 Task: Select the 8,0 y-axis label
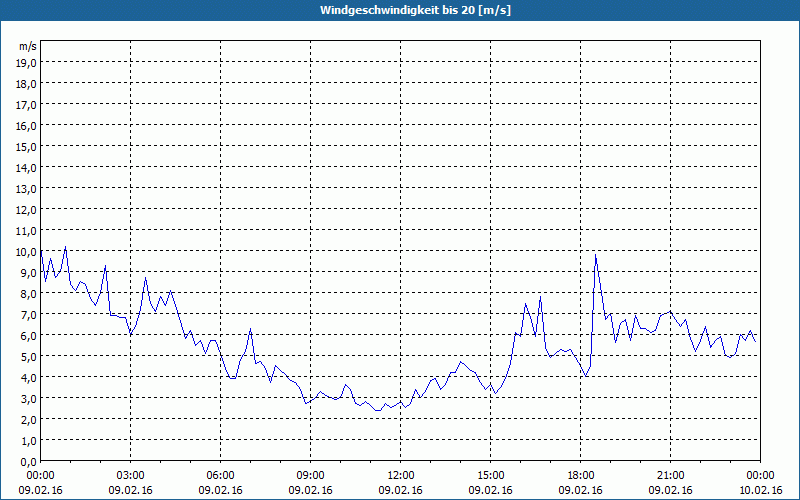click(28, 293)
